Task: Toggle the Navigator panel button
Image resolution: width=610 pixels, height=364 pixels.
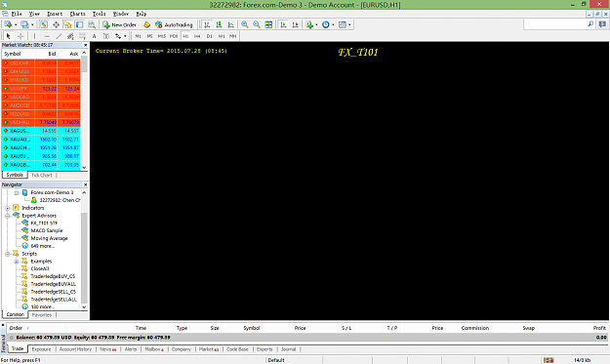Action: click(x=67, y=24)
